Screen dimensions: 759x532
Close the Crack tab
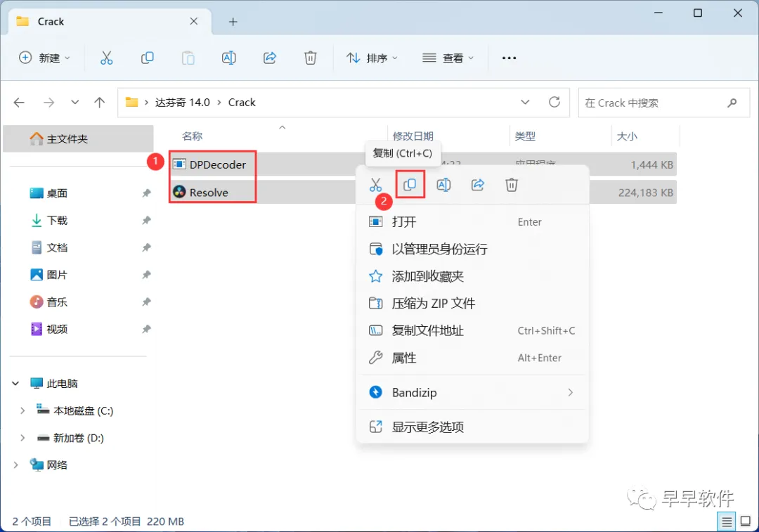(194, 21)
